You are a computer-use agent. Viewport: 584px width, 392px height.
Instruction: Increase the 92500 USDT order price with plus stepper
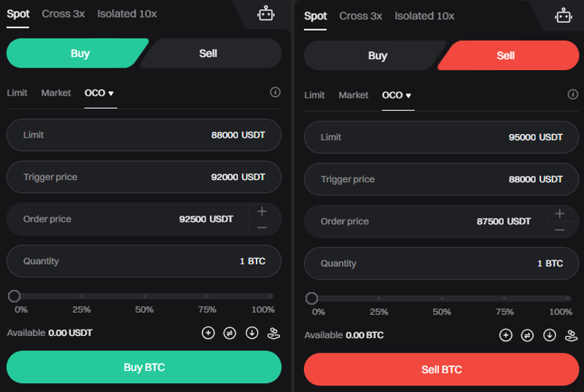point(262,211)
